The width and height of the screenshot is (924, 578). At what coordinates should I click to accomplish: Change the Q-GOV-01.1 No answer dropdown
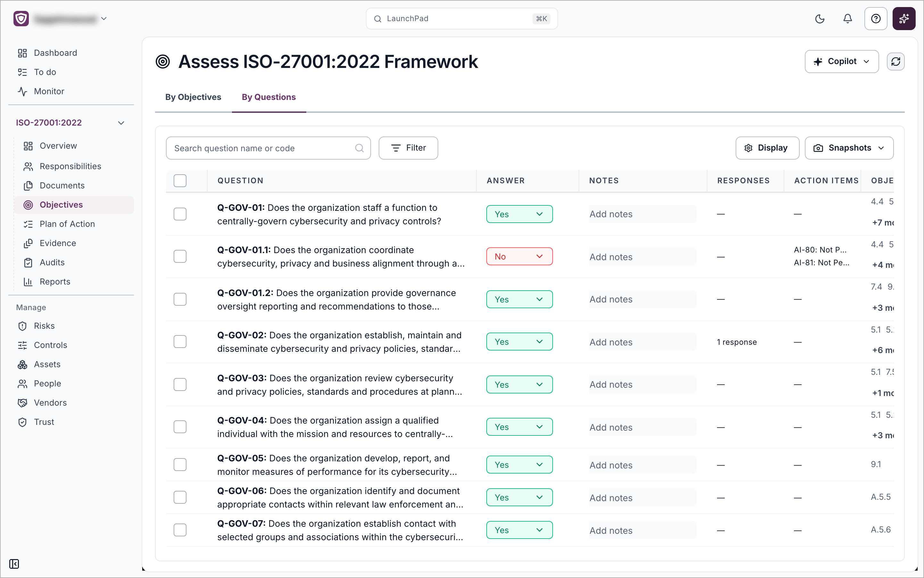519,256
